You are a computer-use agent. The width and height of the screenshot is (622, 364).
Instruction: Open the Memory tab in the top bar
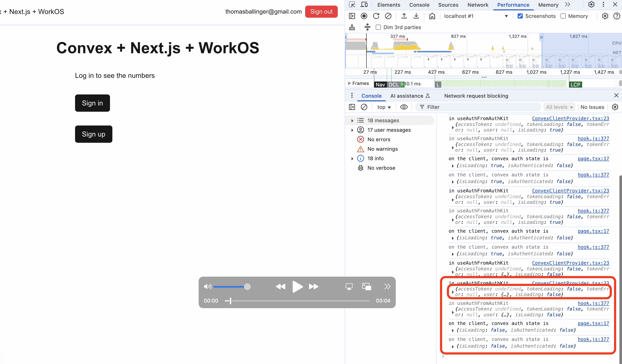coord(548,5)
